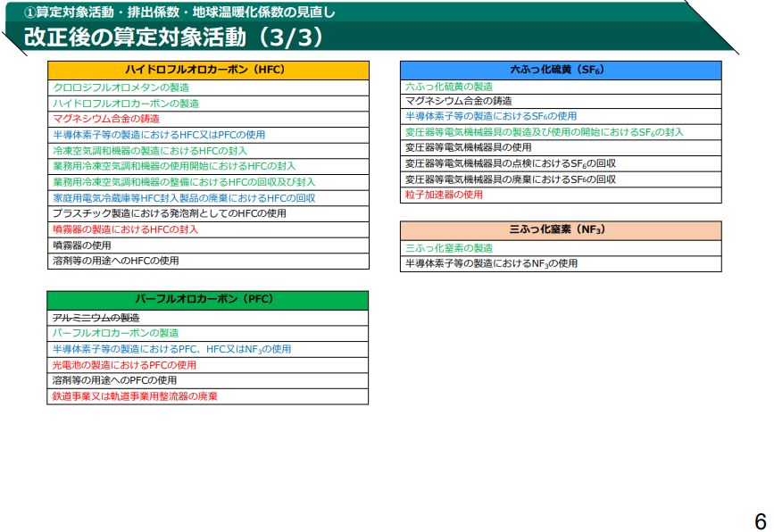Click the subtitle ①算定対象活動・排出係数・地球温暖化係数の見直し

pyautogui.click(x=180, y=12)
